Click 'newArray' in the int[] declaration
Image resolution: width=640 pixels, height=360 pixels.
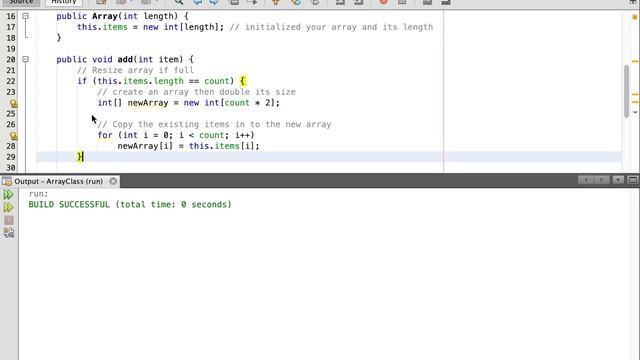point(148,103)
